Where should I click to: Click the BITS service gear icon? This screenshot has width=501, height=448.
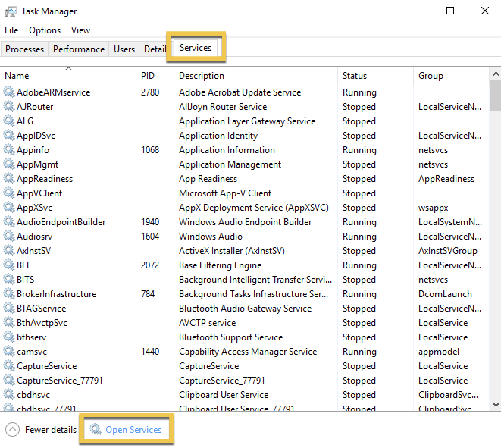click(x=9, y=279)
